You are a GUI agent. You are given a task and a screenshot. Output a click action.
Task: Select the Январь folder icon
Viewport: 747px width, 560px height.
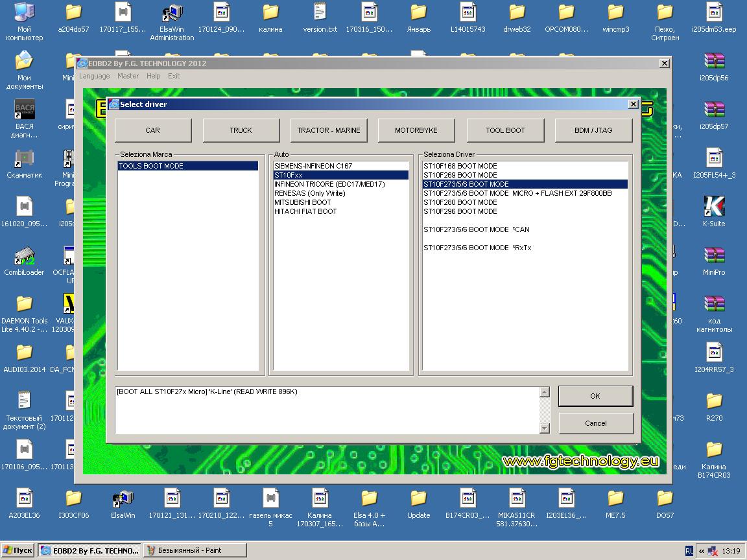419,18
